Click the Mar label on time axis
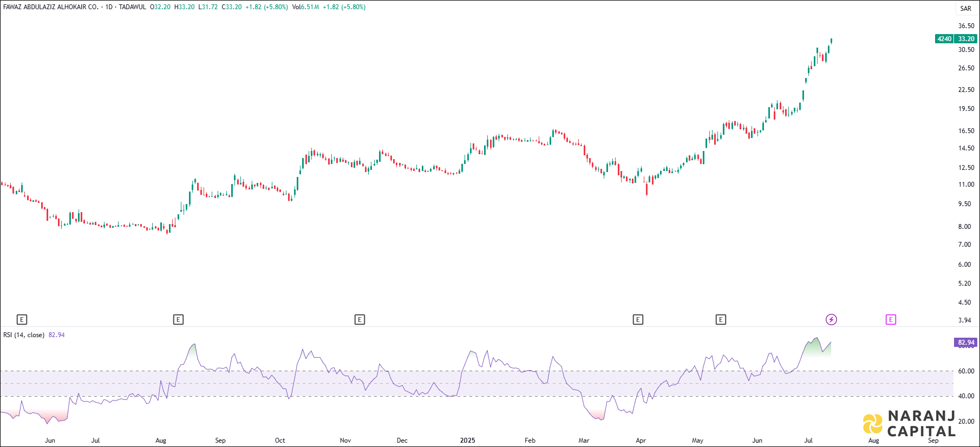The height and width of the screenshot is (447, 980). (584, 441)
